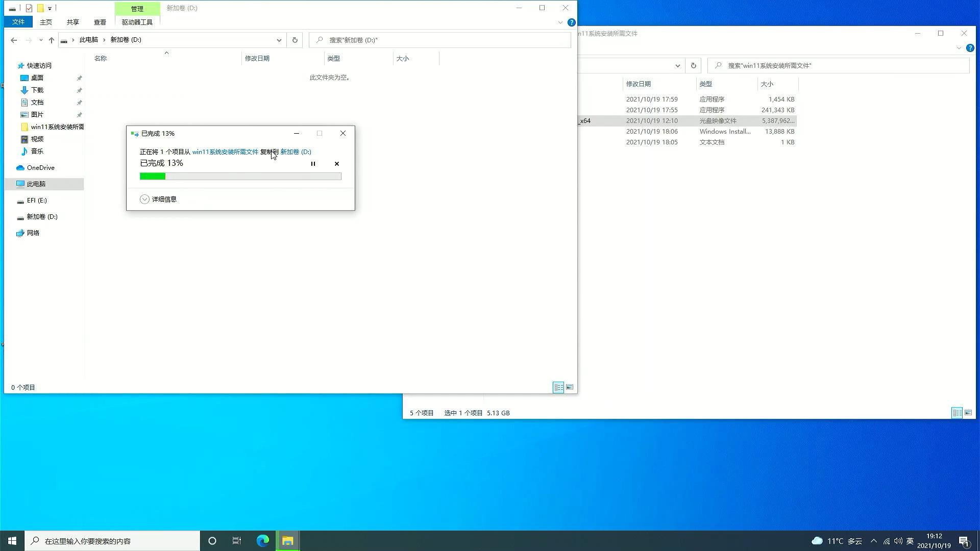Open the address bar history dropdown
This screenshot has height=551, width=980.
click(x=279, y=40)
